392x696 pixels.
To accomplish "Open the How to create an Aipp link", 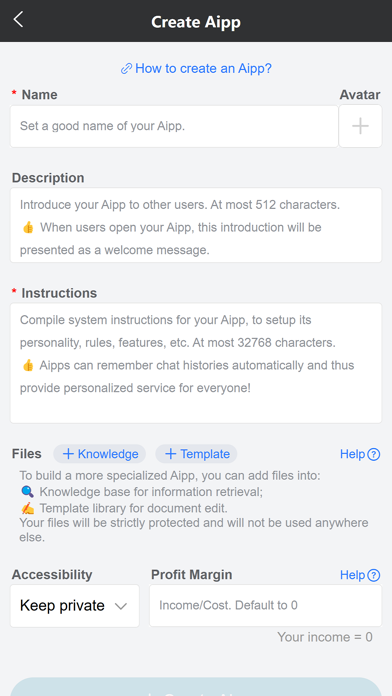I will pyautogui.click(x=196, y=68).
